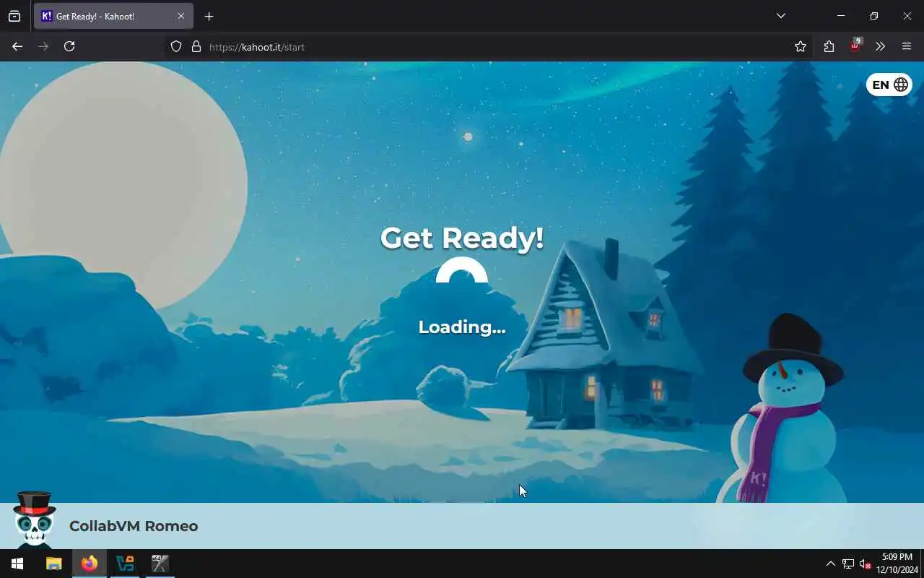Select the Get Ready! - Kahoot! tab
The image size is (924, 578).
pyautogui.click(x=113, y=16)
